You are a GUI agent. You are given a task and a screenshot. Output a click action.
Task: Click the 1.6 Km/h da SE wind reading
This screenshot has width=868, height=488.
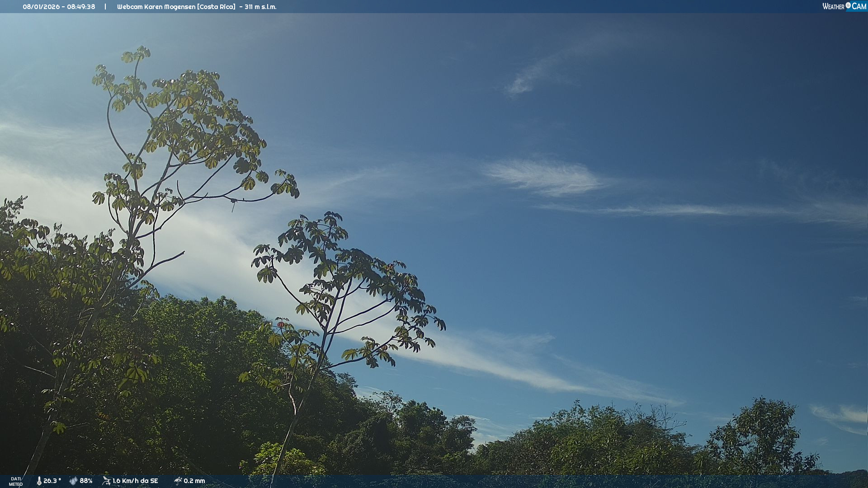tap(135, 481)
